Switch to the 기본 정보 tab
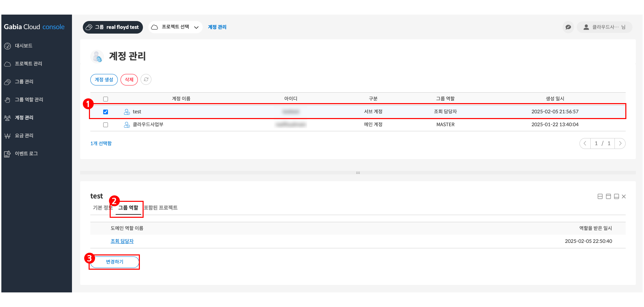The height and width of the screenshot is (307, 644). (x=103, y=208)
